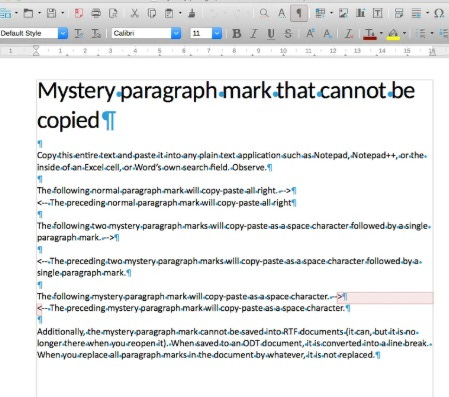Insert an image with the picture icon
Image resolution: width=449 pixels, height=397 pixels.
click(343, 13)
